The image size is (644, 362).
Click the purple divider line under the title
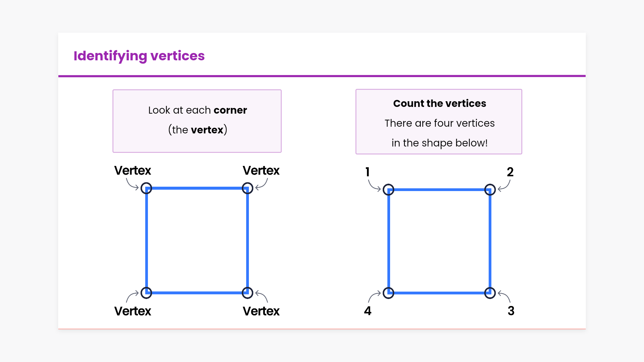click(x=322, y=76)
